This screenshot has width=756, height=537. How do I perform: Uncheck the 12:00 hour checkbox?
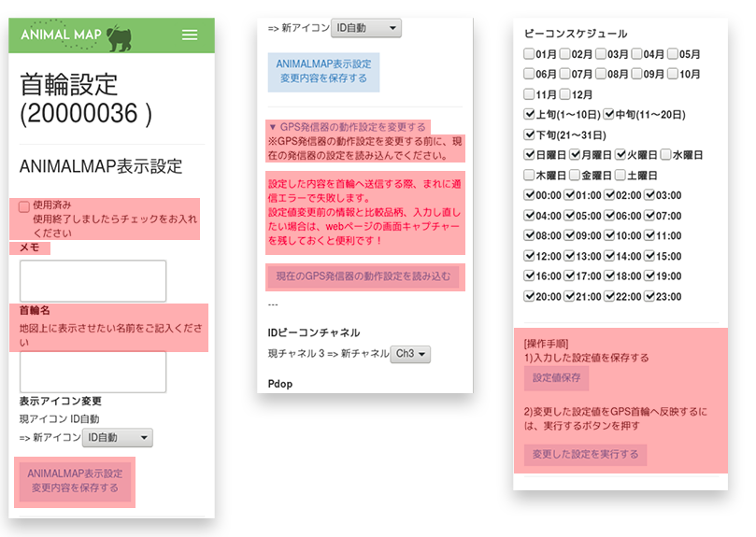tap(529, 256)
